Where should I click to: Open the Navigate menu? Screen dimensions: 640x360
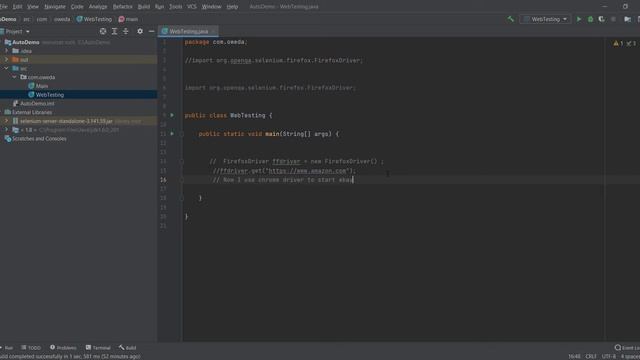55,7
